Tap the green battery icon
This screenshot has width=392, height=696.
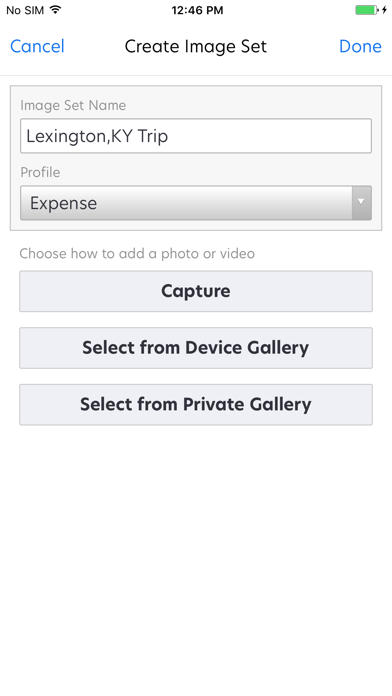[367, 10]
